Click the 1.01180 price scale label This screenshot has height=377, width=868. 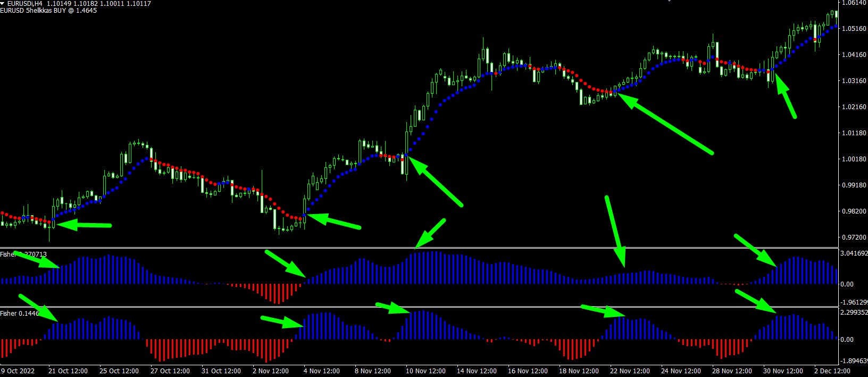click(x=854, y=133)
